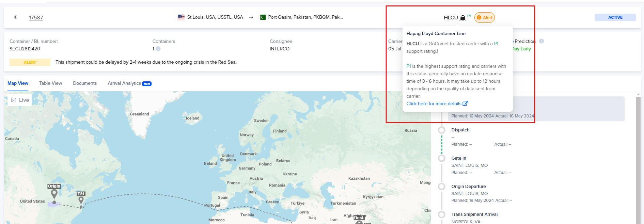Viewport: 644px width, 224px height.
Task: Click the Trans Shipment Arrival milestone title
Action: click(474, 214)
